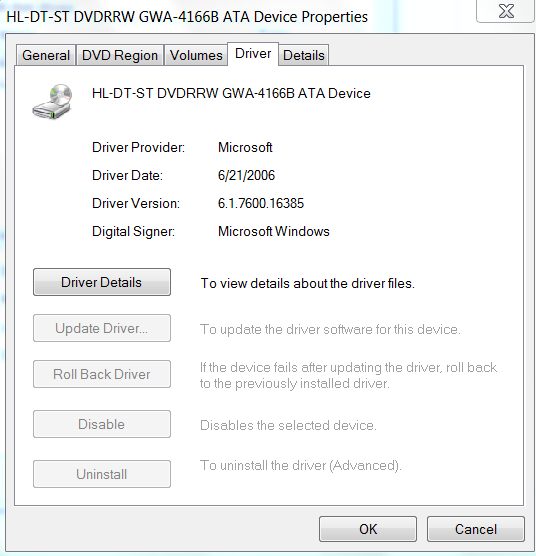Switch to the General tab

pos(46,55)
